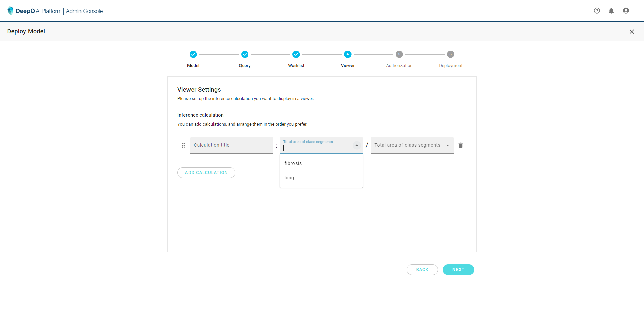Jump to Authorization step 5
The height and width of the screenshot is (320, 644).
399,54
